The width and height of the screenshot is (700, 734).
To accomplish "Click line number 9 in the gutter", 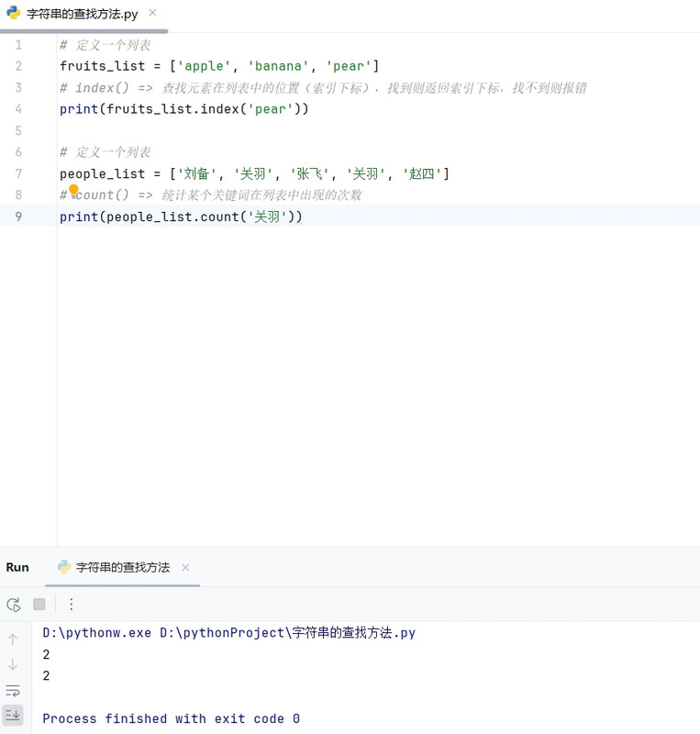I will click(18, 217).
